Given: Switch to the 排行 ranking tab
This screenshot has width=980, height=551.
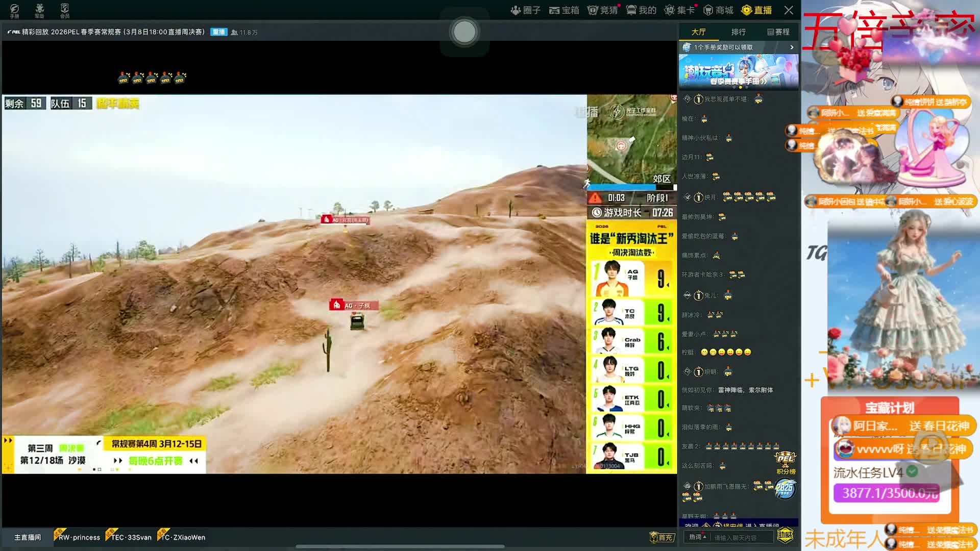Looking at the screenshot, I should click(738, 32).
